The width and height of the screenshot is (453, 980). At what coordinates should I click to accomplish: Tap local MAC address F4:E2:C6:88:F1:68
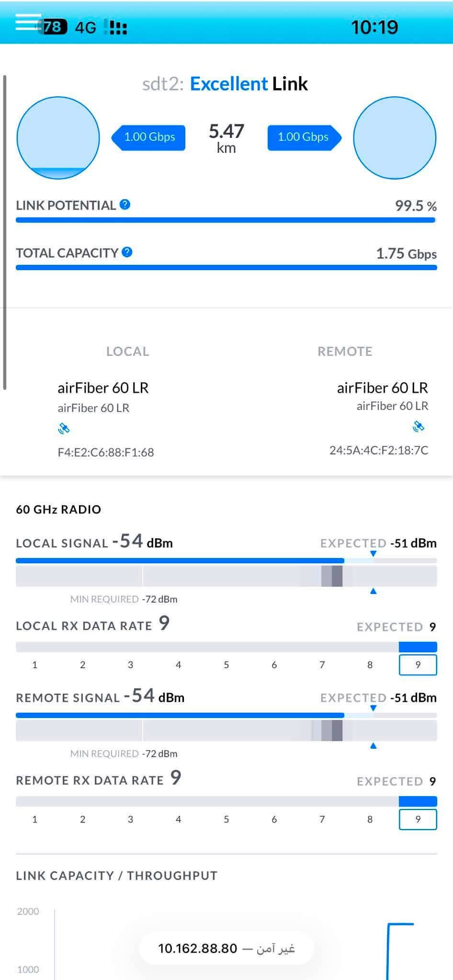(106, 452)
